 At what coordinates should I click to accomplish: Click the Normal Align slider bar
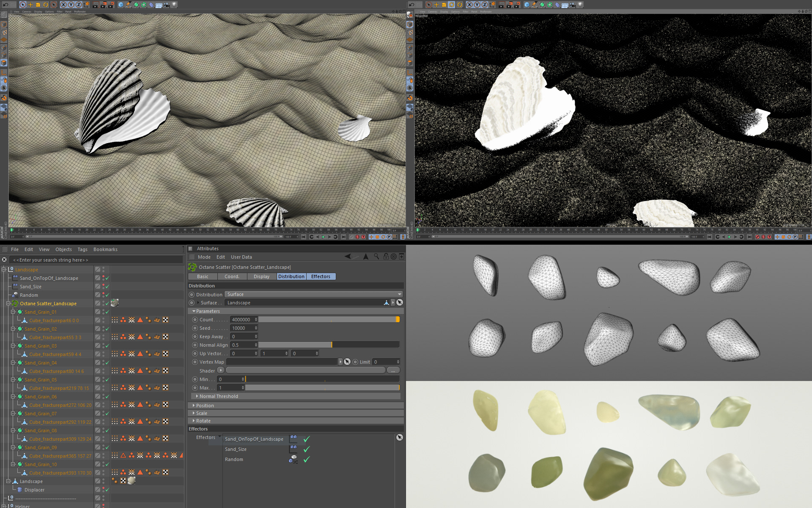click(x=329, y=345)
